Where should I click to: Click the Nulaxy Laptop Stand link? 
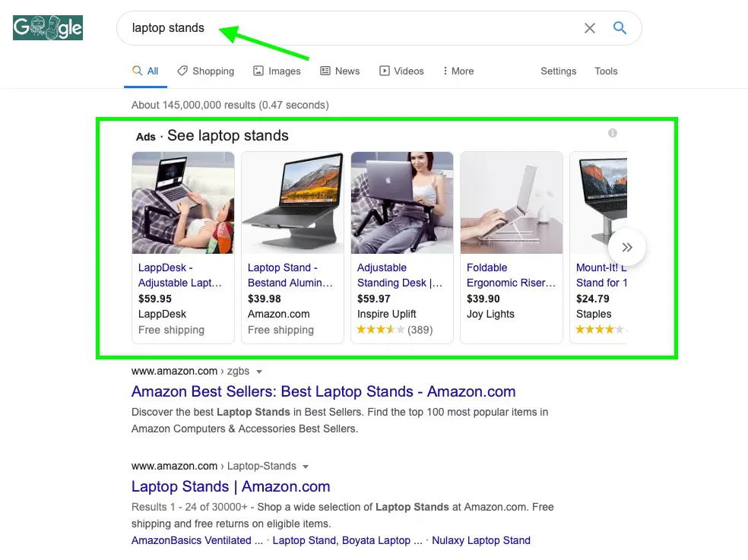point(481,540)
